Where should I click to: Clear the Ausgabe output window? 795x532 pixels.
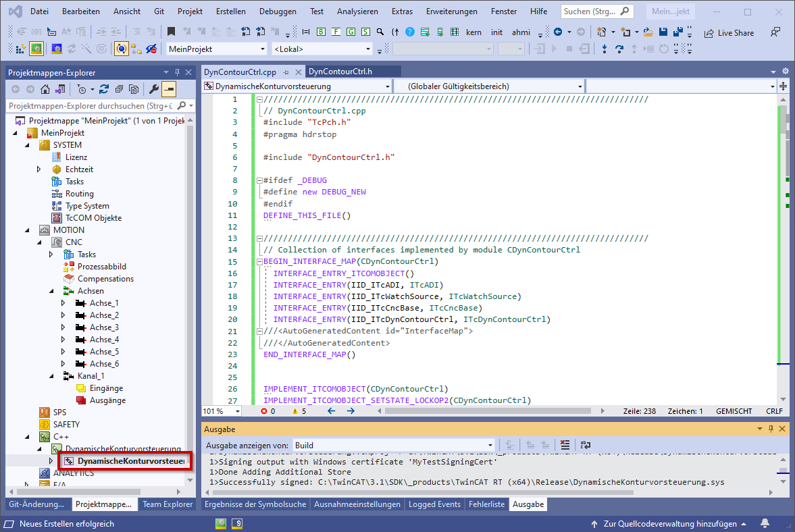[565, 445]
